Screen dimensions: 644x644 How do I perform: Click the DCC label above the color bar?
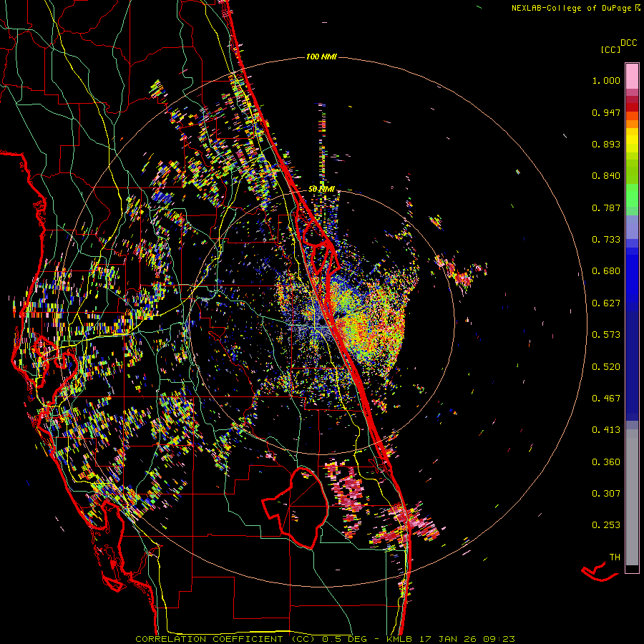coord(628,43)
